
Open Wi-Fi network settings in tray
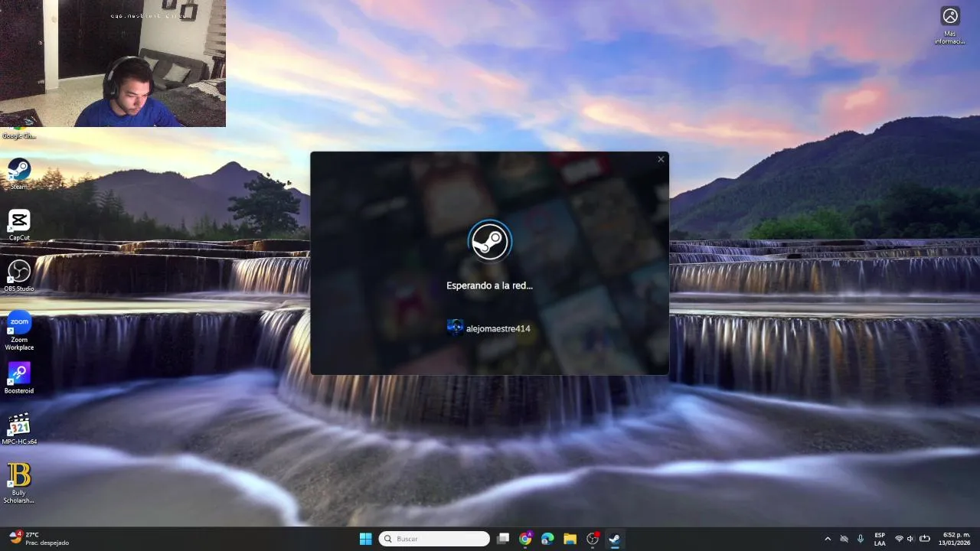899,539
